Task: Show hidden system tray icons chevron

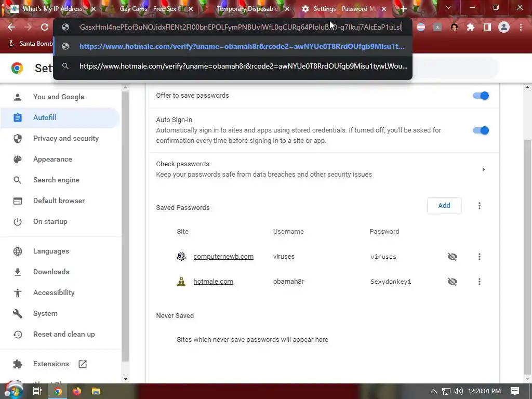Action: pyautogui.click(x=433, y=391)
